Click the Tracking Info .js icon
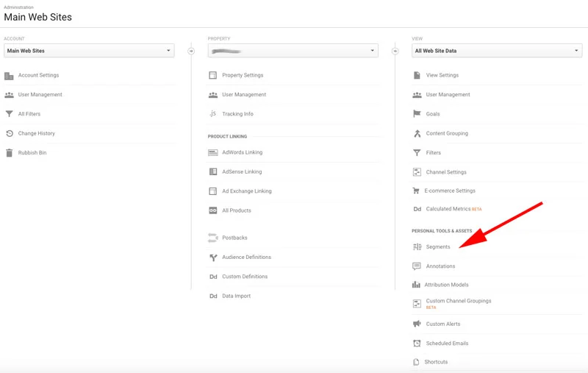588x373 pixels. click(x=212, y=113)
